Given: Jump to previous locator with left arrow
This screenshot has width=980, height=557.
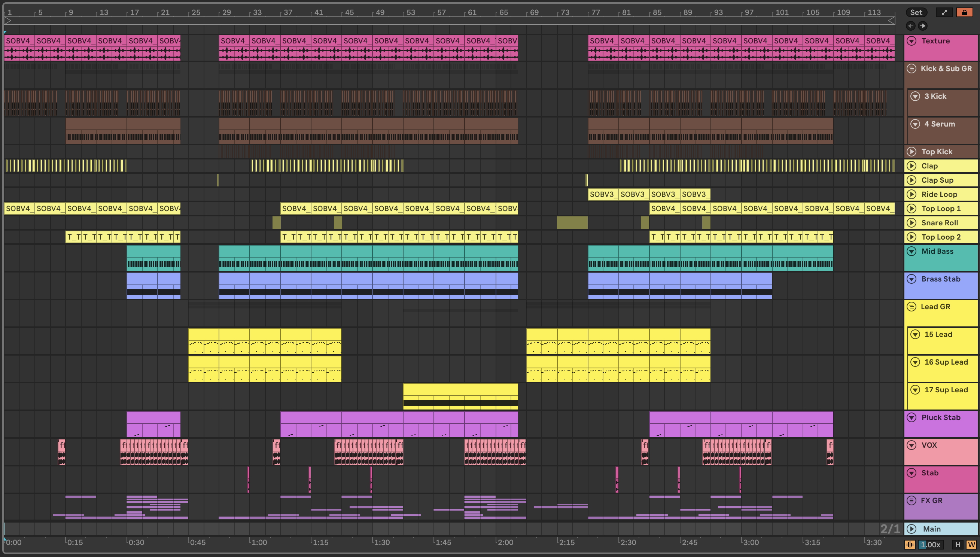Looking at the screenshot, I should pyautogui.click(x=910, y=26).
